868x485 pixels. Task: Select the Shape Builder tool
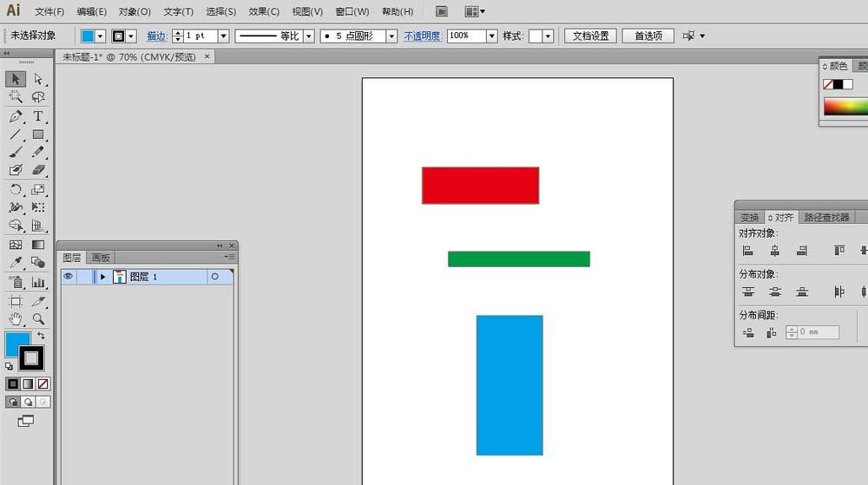pos(16,226)
